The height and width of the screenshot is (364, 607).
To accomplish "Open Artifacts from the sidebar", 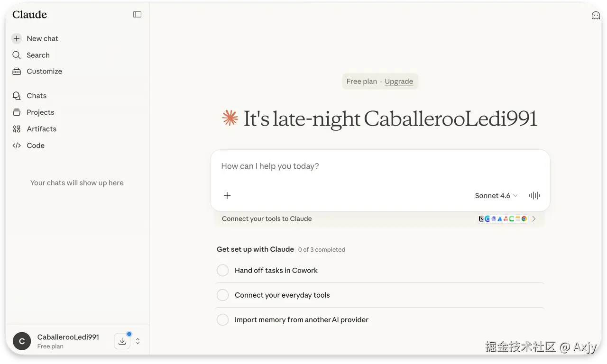I will coord(41,129).
